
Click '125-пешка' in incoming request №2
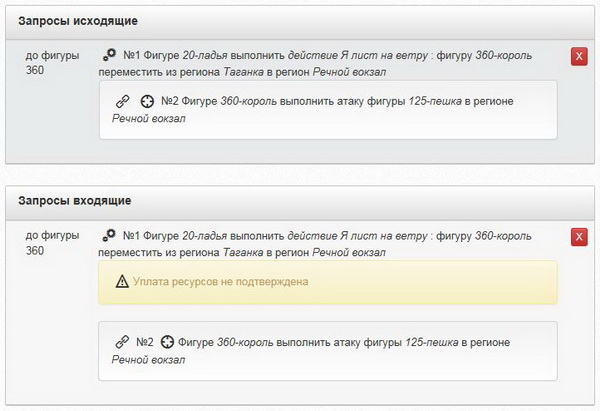point(431,342)
